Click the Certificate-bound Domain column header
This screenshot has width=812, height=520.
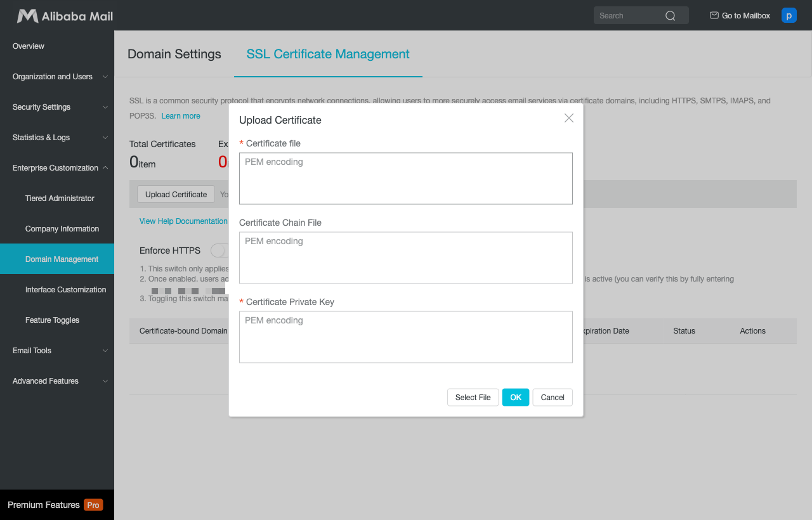(183, 331)
